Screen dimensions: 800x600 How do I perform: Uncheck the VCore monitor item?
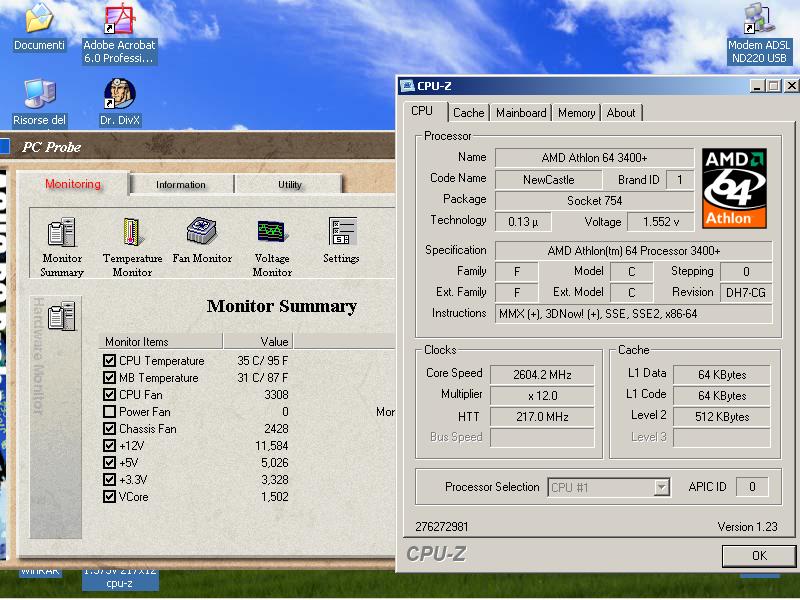(109, 496)
